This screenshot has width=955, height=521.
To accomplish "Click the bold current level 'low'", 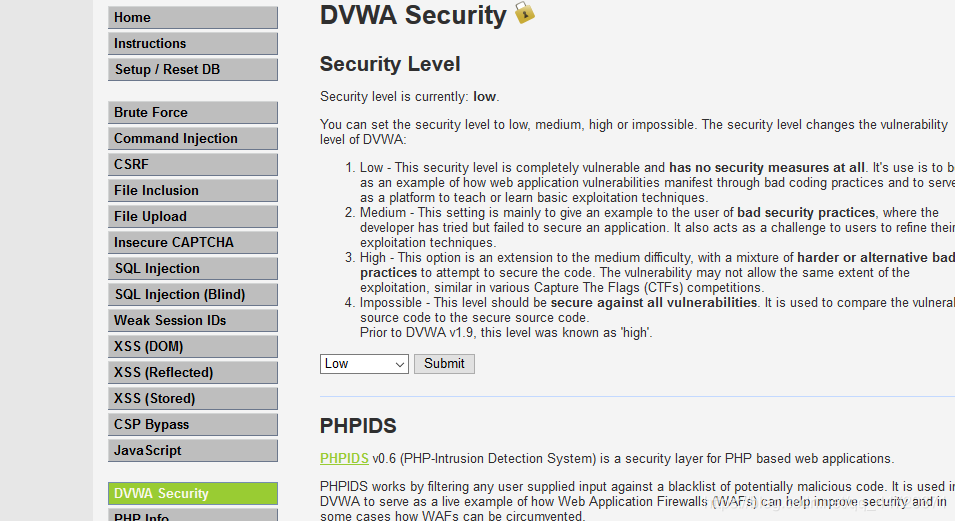I will tap(485, 97).
